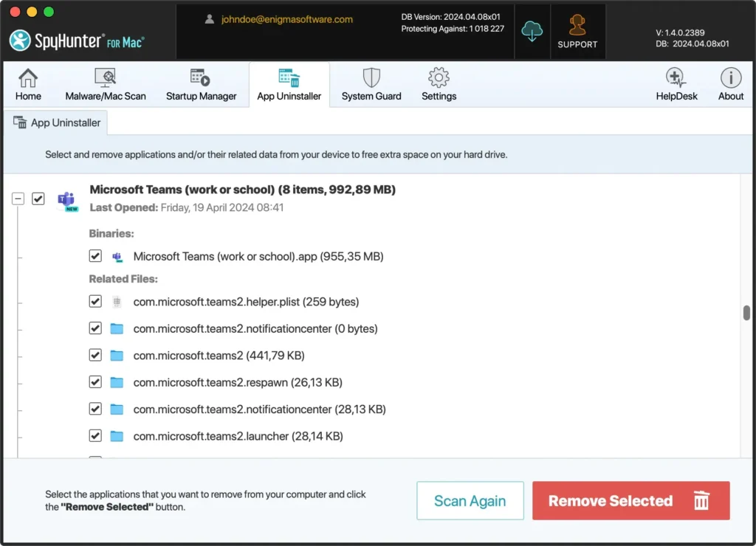The height and width of the screenshot is (546, 756).
Task: Click the 'Binaries:' section label
Action: 111,234
